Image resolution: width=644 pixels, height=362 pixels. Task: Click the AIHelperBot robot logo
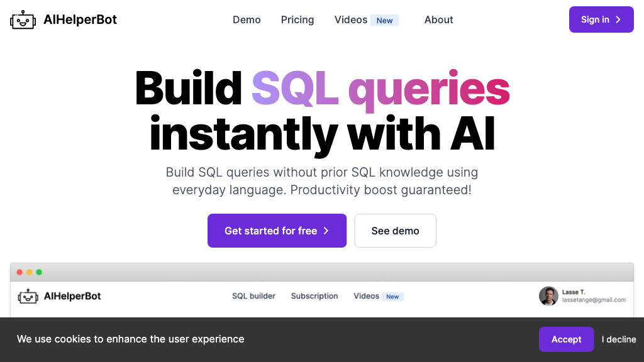[23, 19]
